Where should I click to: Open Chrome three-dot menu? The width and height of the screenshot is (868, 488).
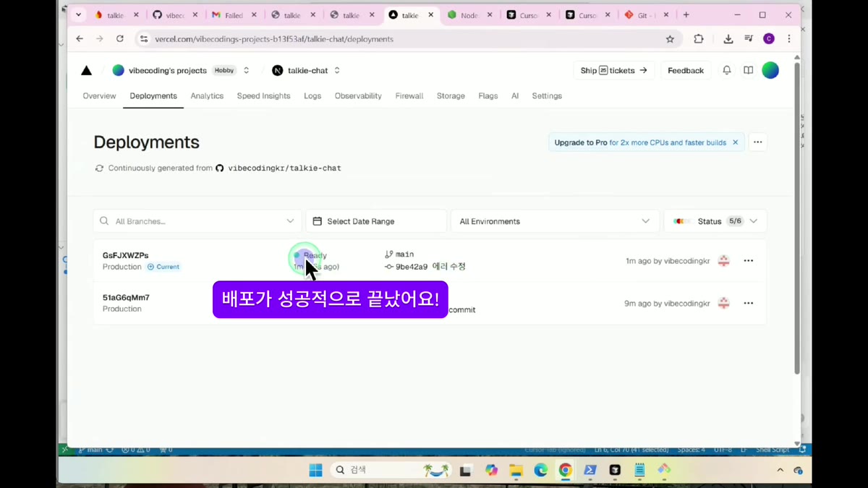click(789, 39)
